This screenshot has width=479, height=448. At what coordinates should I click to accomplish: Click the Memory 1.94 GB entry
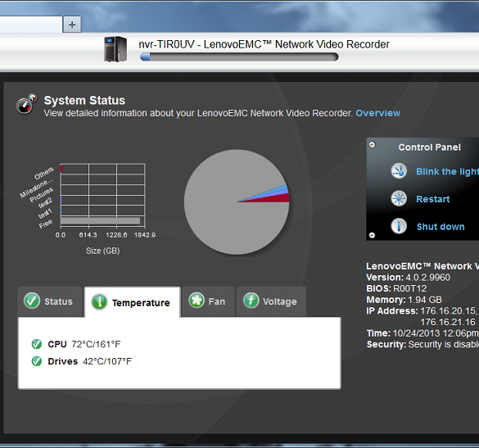404,300
